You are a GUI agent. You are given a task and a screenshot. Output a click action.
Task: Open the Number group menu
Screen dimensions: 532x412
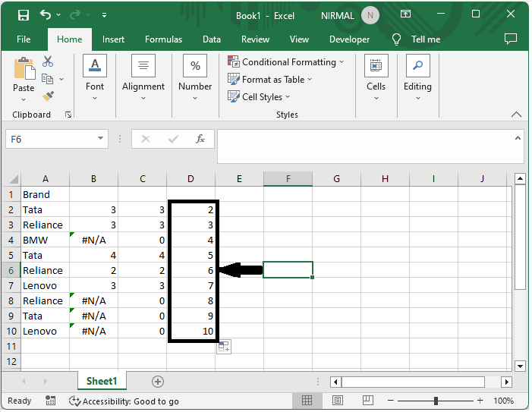pos(195,77)
